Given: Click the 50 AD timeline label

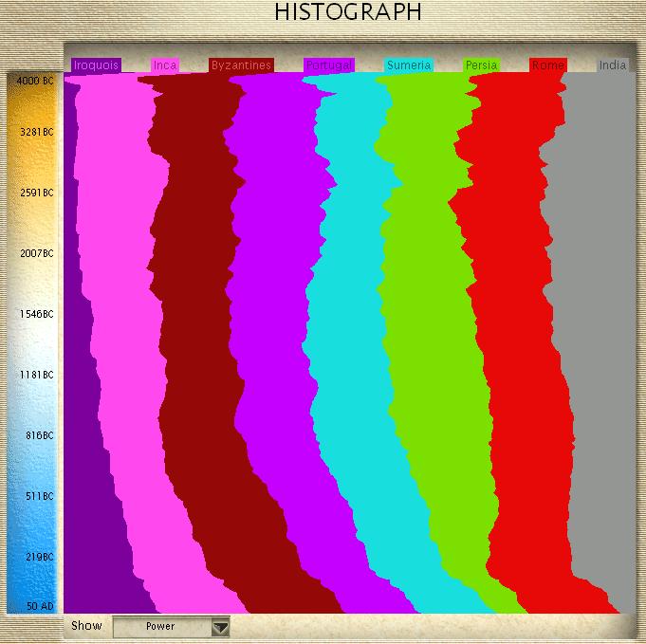Looking at the screenshot, I should (40, 606).
